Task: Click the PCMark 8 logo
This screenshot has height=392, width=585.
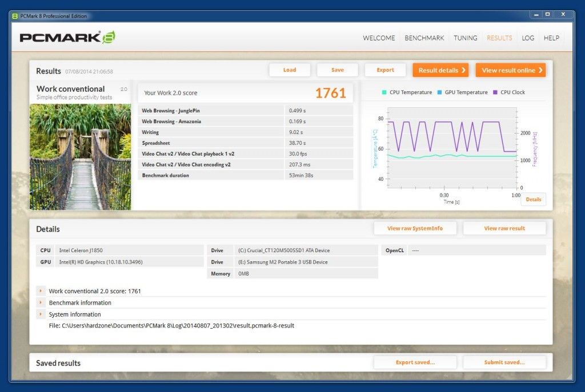Action: click(67, 37)
